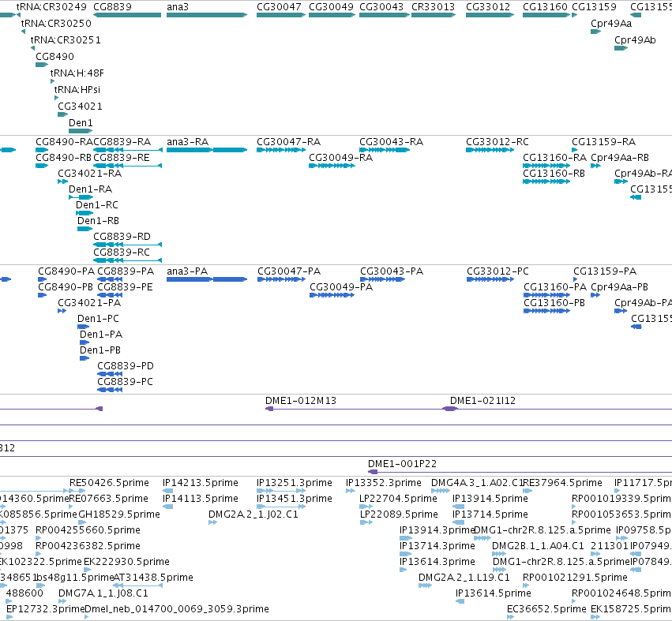672x621 pixels.
Task: Click the tRNA:H:48F label
Action: [x=77, y=73]
